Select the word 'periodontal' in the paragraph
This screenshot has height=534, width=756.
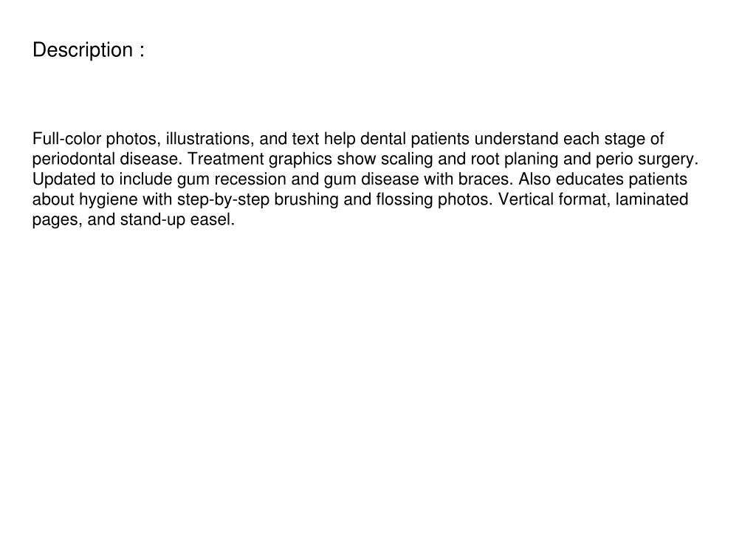point(74,160)
